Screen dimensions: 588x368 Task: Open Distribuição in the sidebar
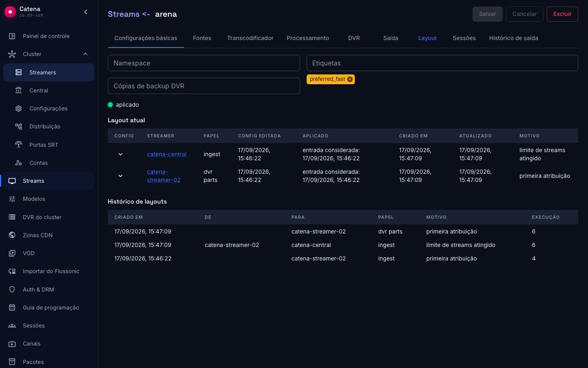click(49, 126)
